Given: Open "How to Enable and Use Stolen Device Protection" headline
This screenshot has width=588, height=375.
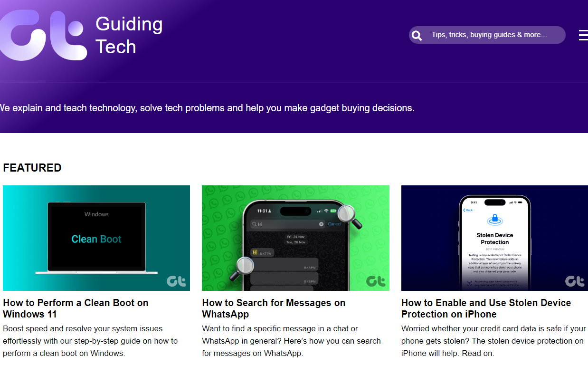Looking at the screenshot, I should click(486, 308).
